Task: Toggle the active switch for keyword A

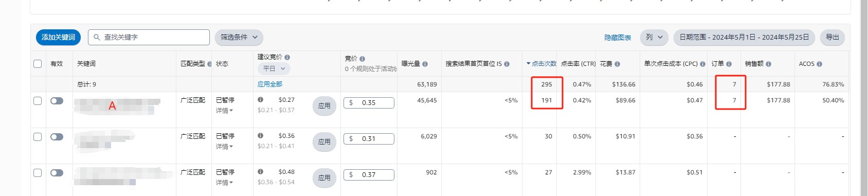Action: [x=57, y=101]
